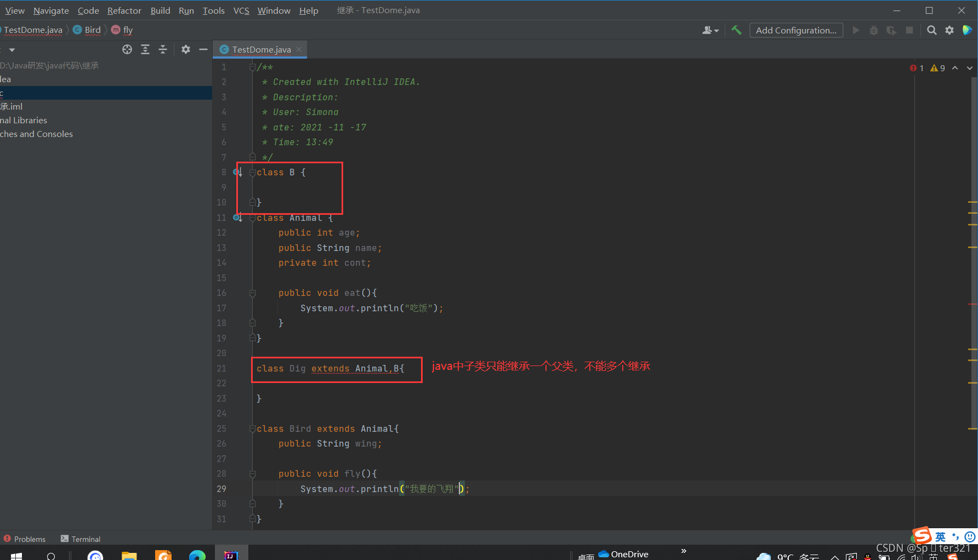Collapse class B fold marker at line 8
The width and height of the screenshot is (978, 560).
252,172
